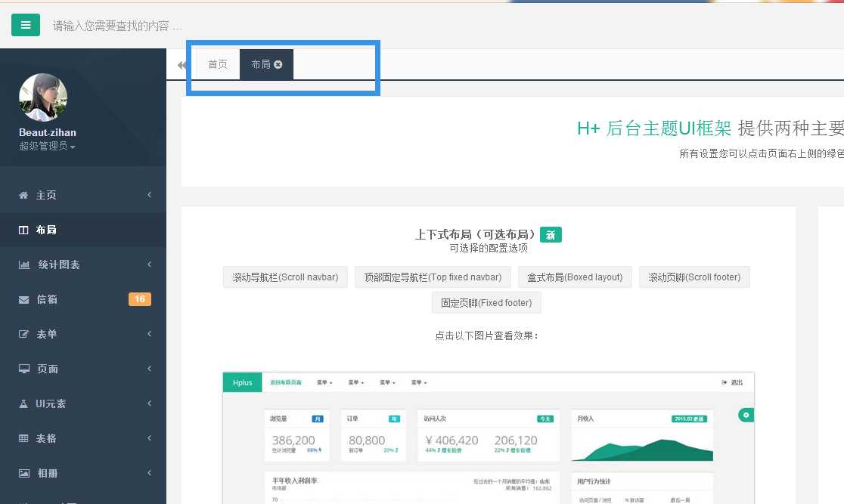844x504 pixels.
Task: Expand the 统计图表 chevron
Action: (149, 264)
